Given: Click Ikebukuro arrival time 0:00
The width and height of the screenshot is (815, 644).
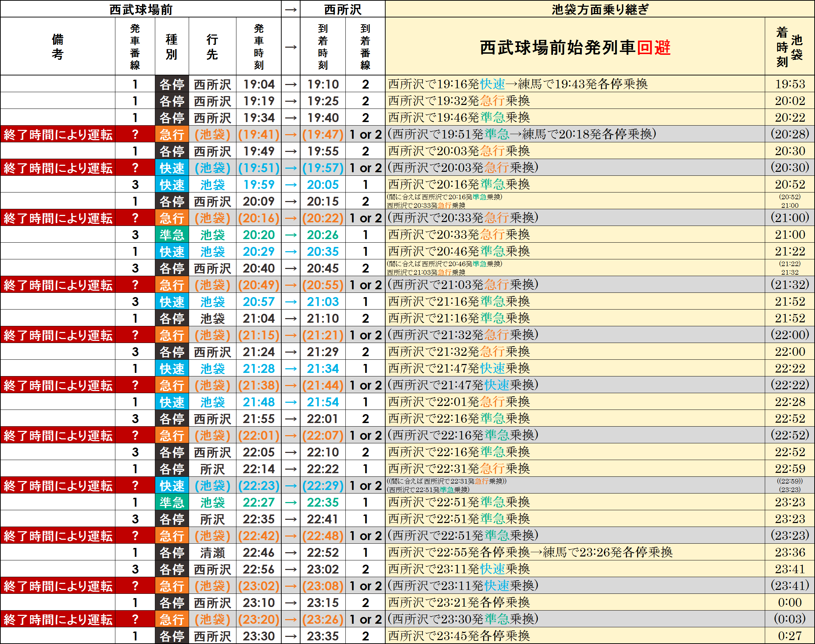Looking at the screenshot, I should click(x=790, y=602).
